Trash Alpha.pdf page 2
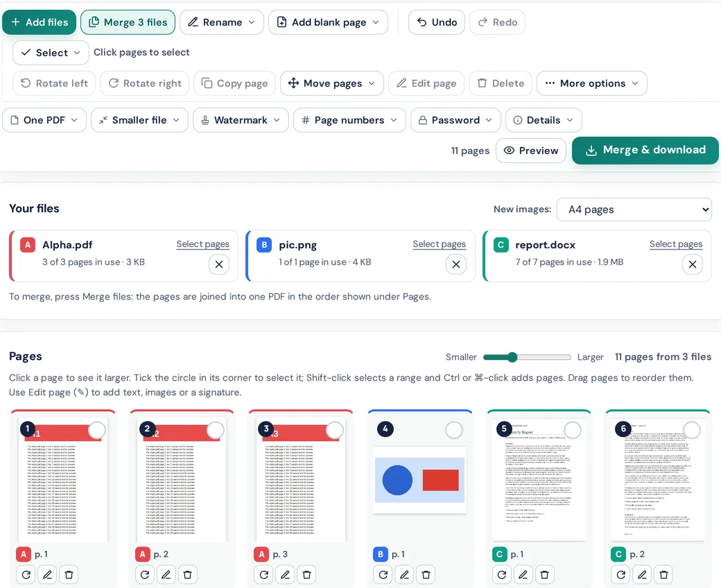Screen dimensions: 721x588 coord(188,574)
